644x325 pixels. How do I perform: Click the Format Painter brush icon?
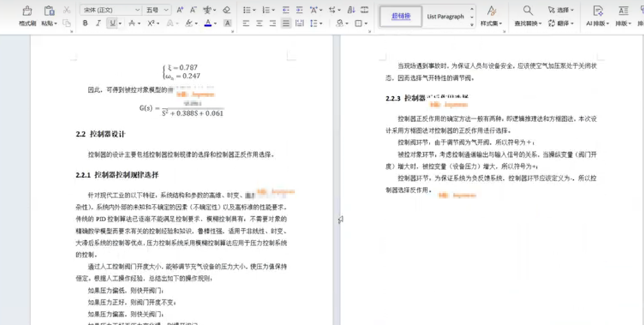[x=27, y=11]
